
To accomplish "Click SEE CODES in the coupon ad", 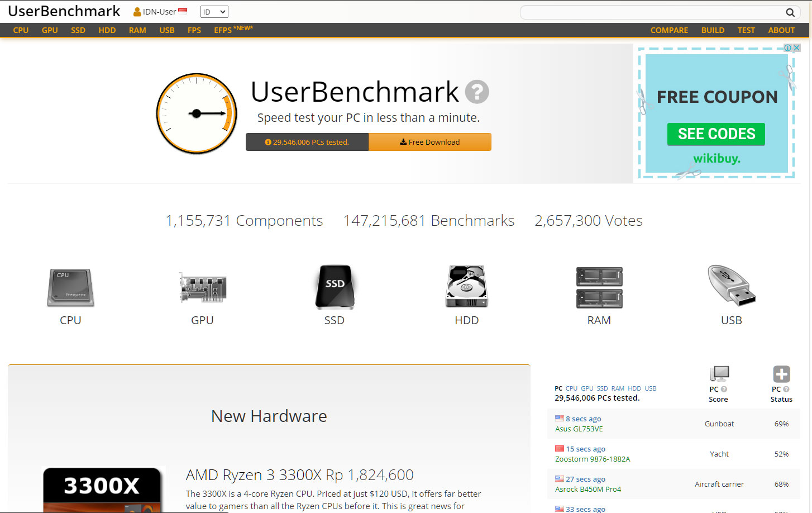I will [716, 134].
